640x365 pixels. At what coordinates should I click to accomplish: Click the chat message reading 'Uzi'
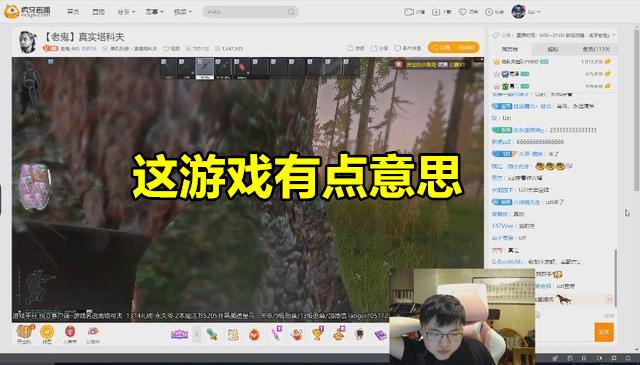(x=502, y=118)
